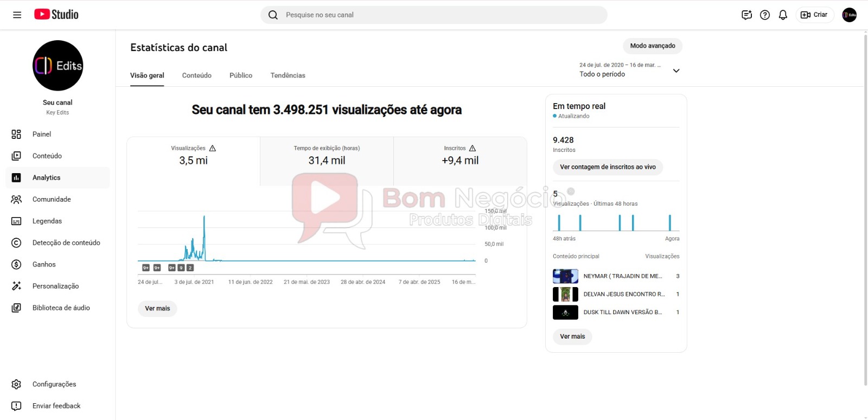Open the hamburger navigation menu
Image resolution: width=868 pixels, height=420 pixels.
click(17, 15)
